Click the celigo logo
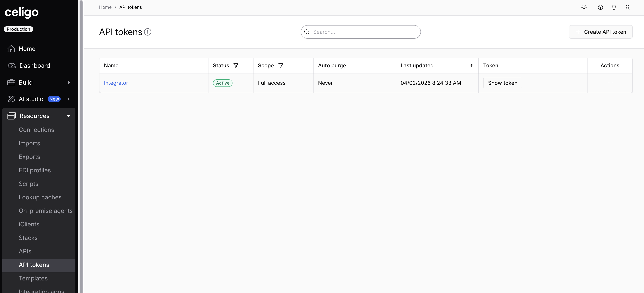Screen dimensions: 644x293 (x=22, y=12)
